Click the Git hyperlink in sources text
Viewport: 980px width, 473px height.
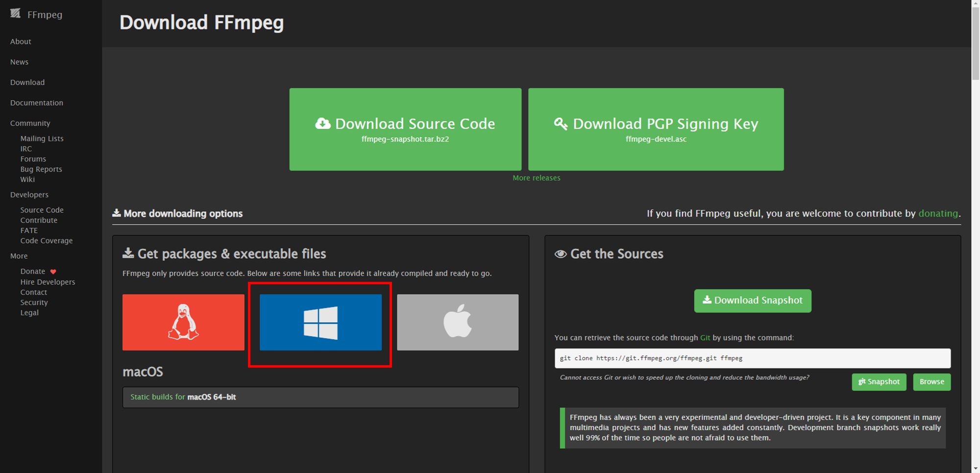[x=705, y=338]
